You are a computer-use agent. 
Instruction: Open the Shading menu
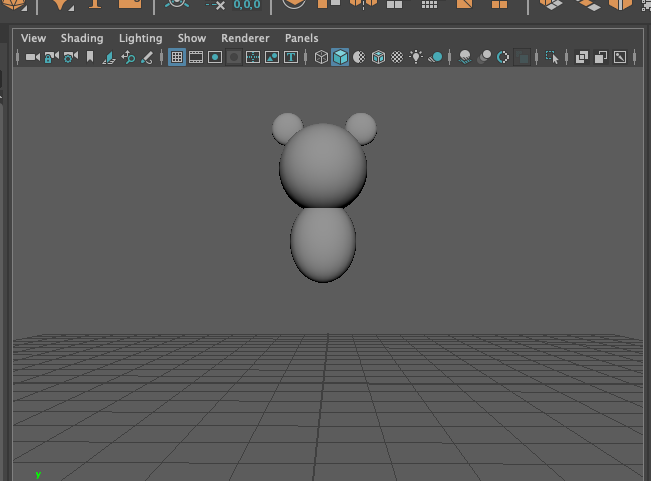[82, 38]
